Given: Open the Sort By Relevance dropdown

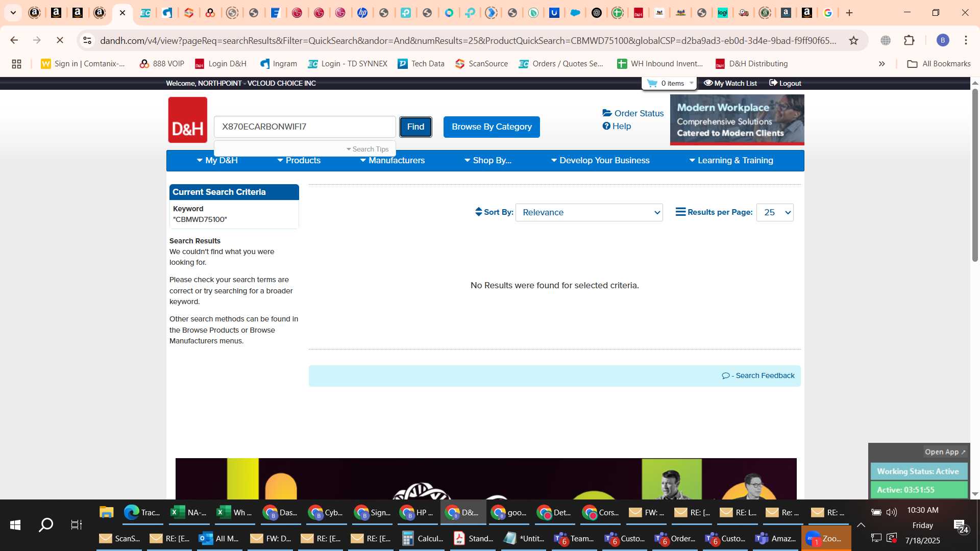Looking at the screenshot, I should point(589,212).
